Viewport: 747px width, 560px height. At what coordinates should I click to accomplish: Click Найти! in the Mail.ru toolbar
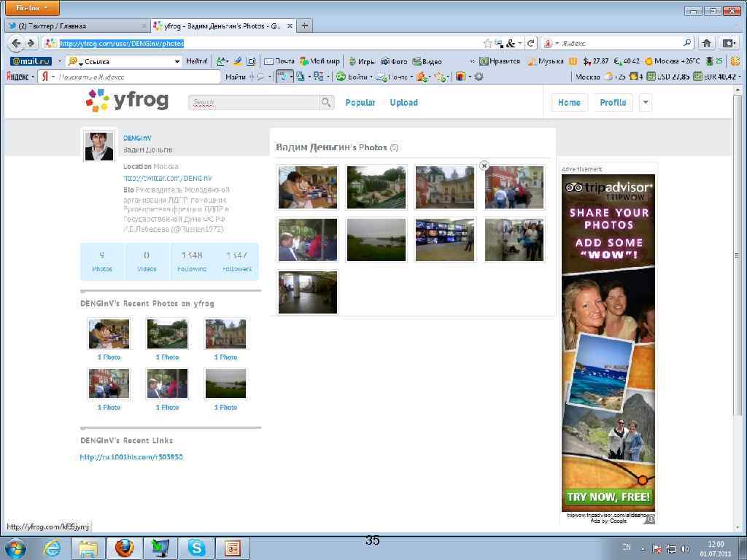click(x=197, y=61)
